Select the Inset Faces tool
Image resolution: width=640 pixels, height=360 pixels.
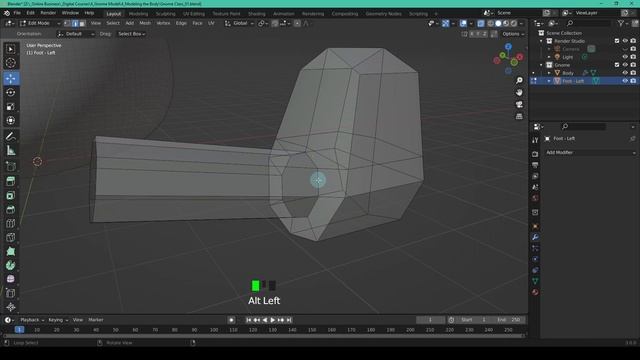11,196
